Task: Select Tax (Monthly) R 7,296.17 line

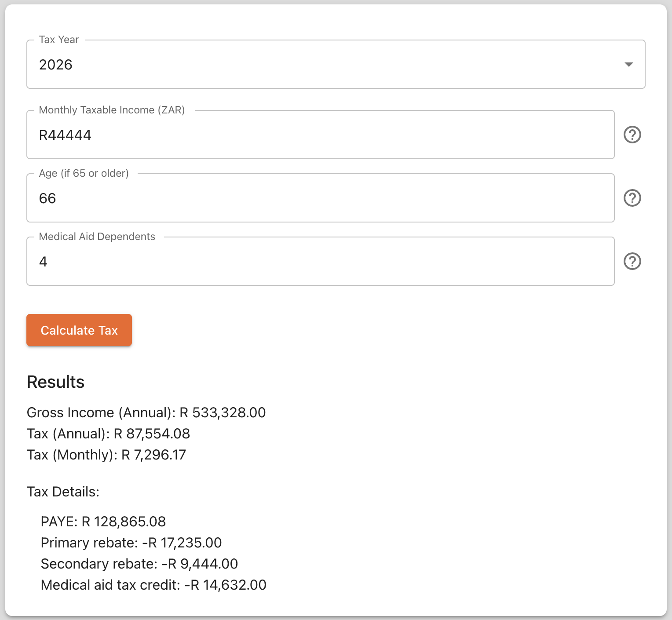Action: click(x=106, y=455)
